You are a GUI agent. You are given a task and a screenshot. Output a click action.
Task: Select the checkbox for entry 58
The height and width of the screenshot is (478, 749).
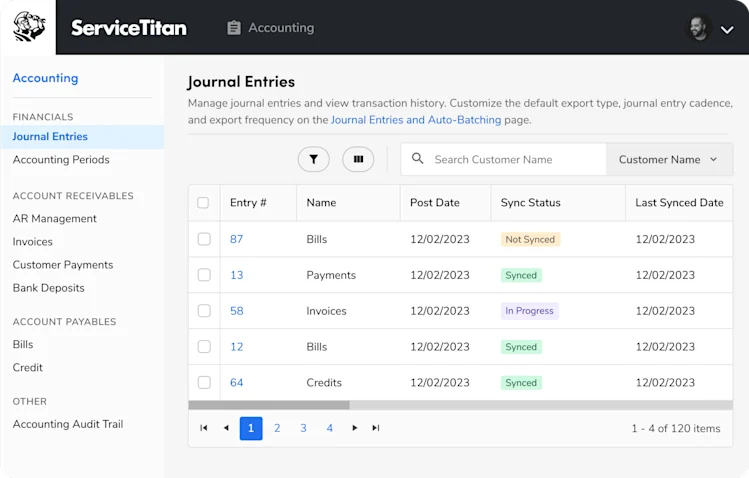tap(204, 310)
